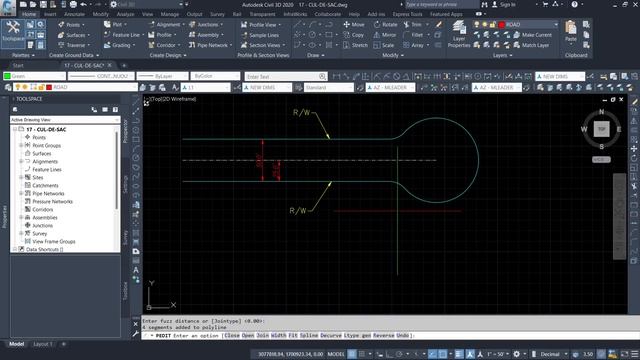
Task: Click the Make Current layer button
Action: tap(533, 35)
